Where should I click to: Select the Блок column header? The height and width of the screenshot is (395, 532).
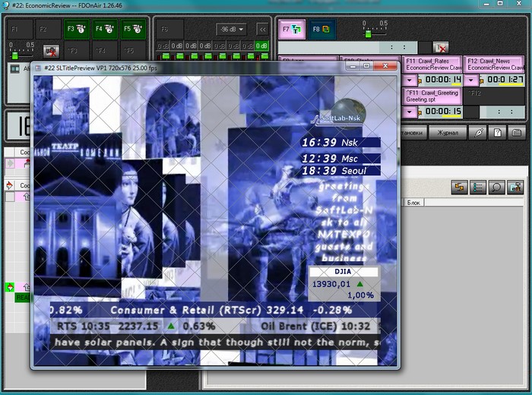413,202
